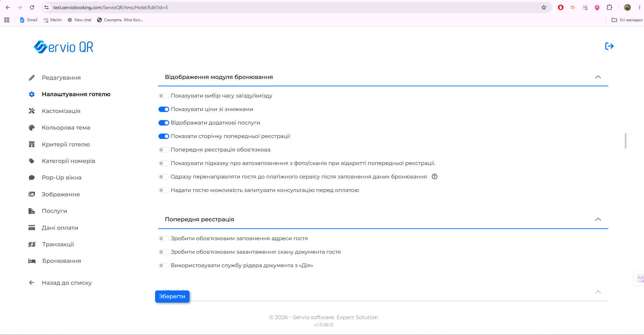Bookmark this page with the star icon
This screenshot has width=644, height=335.
pos(544,7)
